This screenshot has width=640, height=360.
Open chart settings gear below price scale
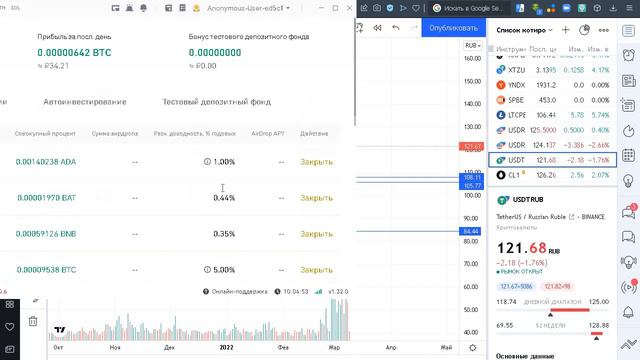point(473,348)
